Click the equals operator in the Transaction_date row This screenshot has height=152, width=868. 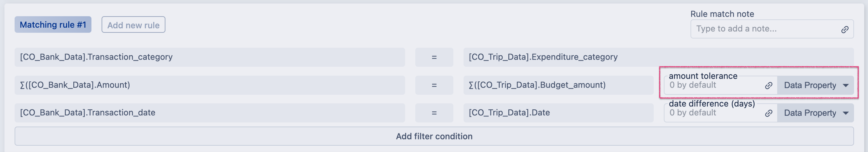pyautogui.click(x=434, y=113)
